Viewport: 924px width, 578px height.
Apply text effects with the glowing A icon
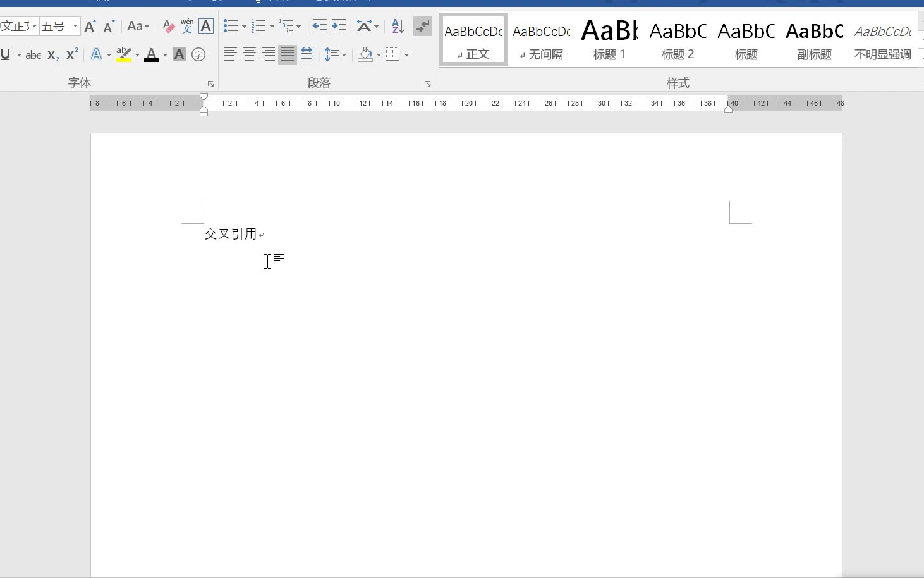[x=96, y=54]
